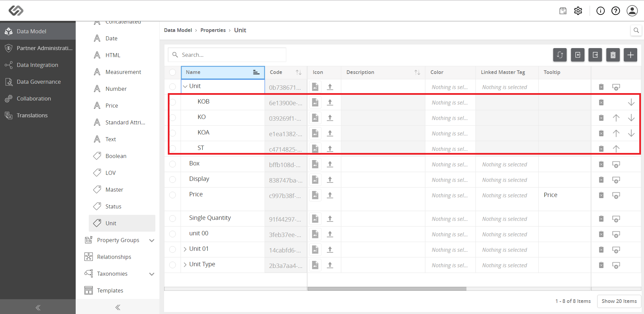The width and height of the screenshot is (644, 314).
Task: Expand the Taxonomies section
Action: (x=152, y=274)
